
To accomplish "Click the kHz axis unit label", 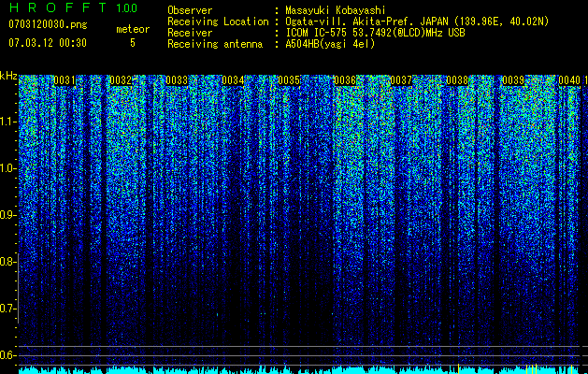I will pos(8,76).
